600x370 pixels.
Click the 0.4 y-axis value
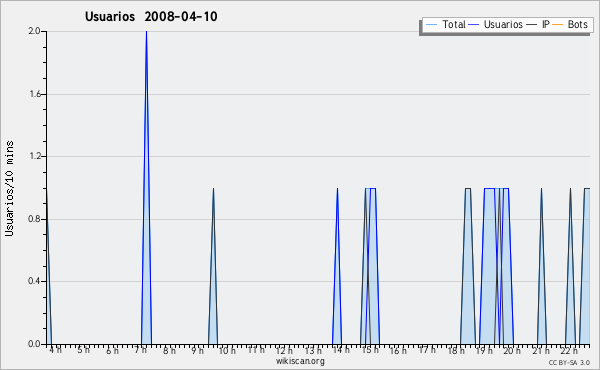[x=34, y=281]
